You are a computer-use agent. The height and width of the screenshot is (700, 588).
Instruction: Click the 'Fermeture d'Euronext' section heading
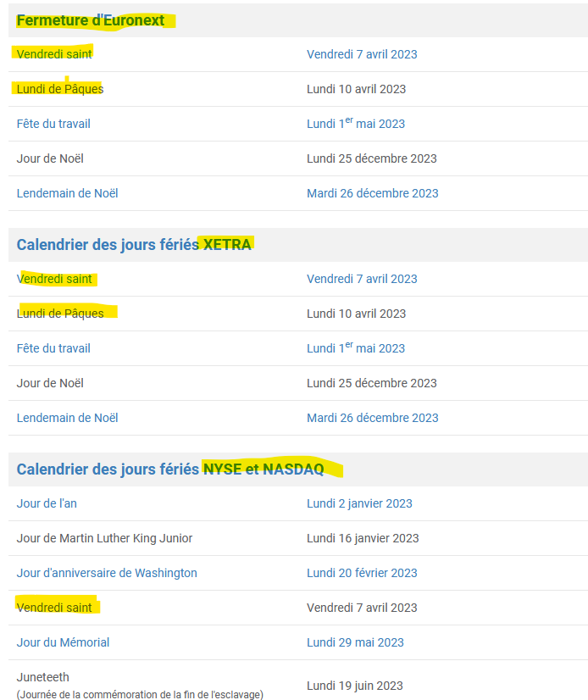pos(90,20)
